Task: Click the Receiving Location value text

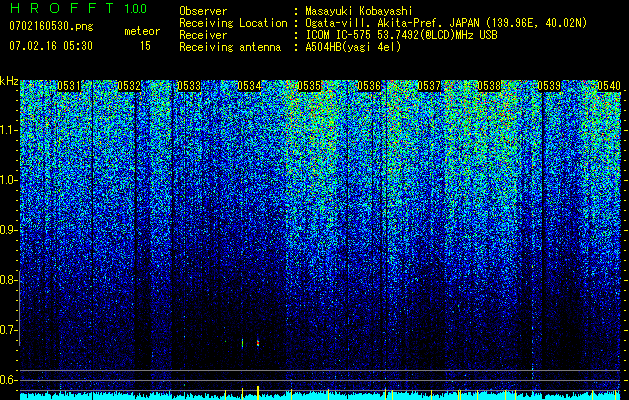Action: click(x=446, y=23)
